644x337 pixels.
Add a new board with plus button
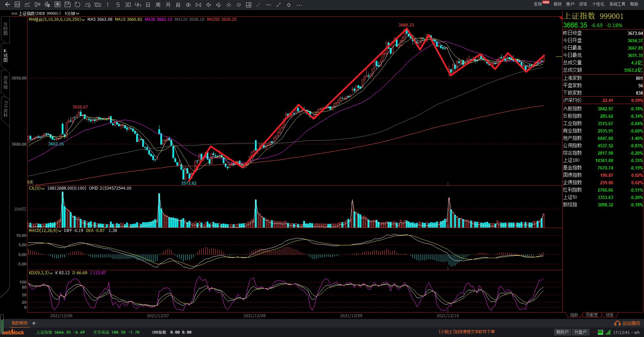34,323
